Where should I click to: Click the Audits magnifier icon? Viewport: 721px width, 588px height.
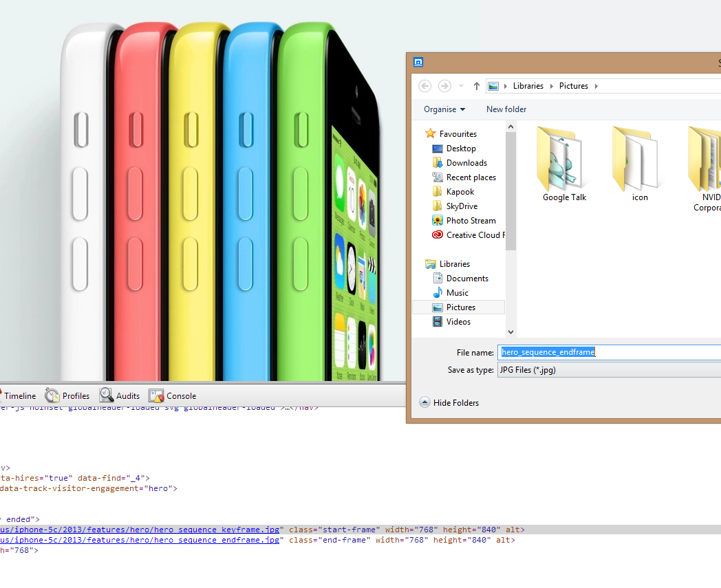click(x=106, y=395)
